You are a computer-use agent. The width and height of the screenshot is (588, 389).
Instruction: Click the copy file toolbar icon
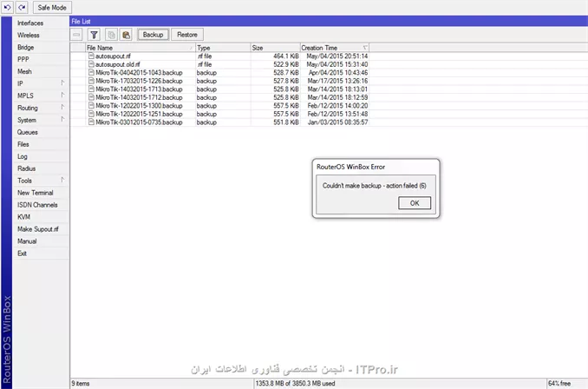click(111, 35)
